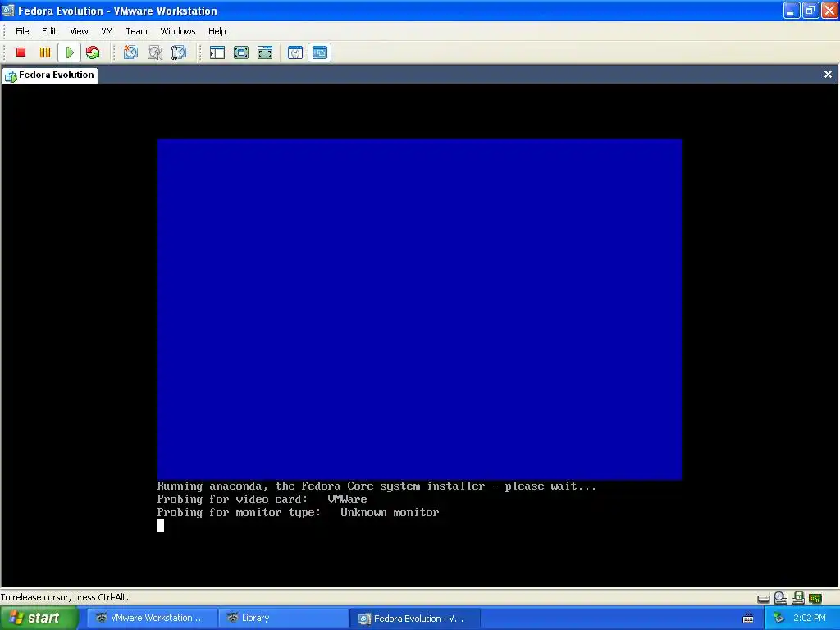Open the View menu
Image resolution: width=840 pixels, height=630 pixels.
point(79,31)
